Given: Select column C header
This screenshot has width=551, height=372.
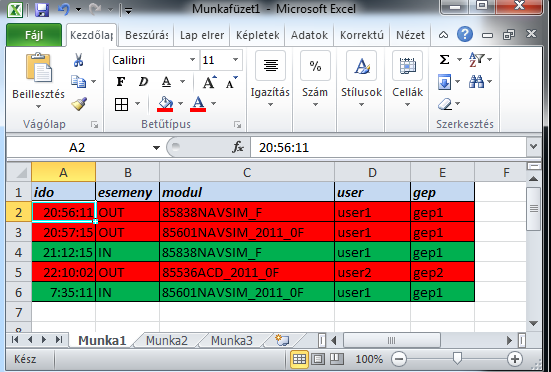Looking at the screenshot, I should 247,172.
